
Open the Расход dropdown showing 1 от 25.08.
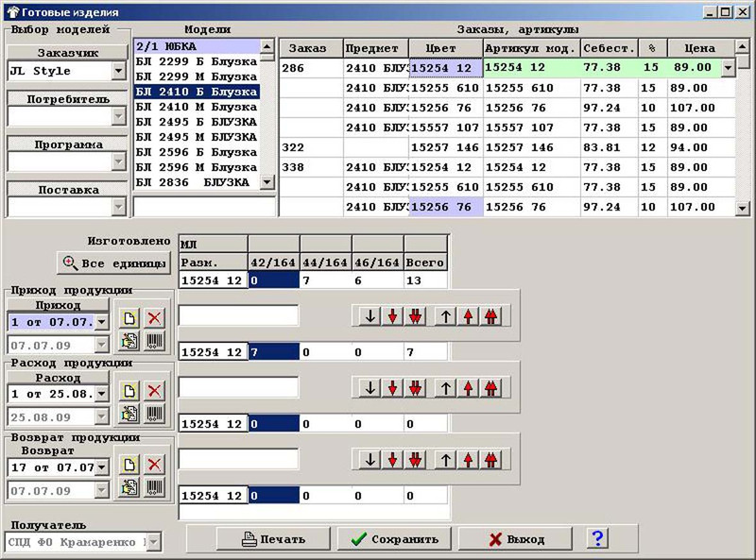[x=102, y=394]
